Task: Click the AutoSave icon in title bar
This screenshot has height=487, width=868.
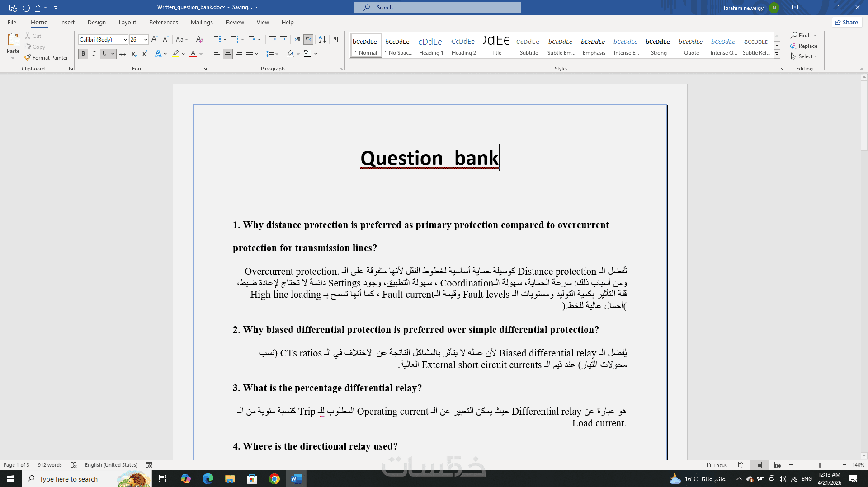Action: pos(13,8)
